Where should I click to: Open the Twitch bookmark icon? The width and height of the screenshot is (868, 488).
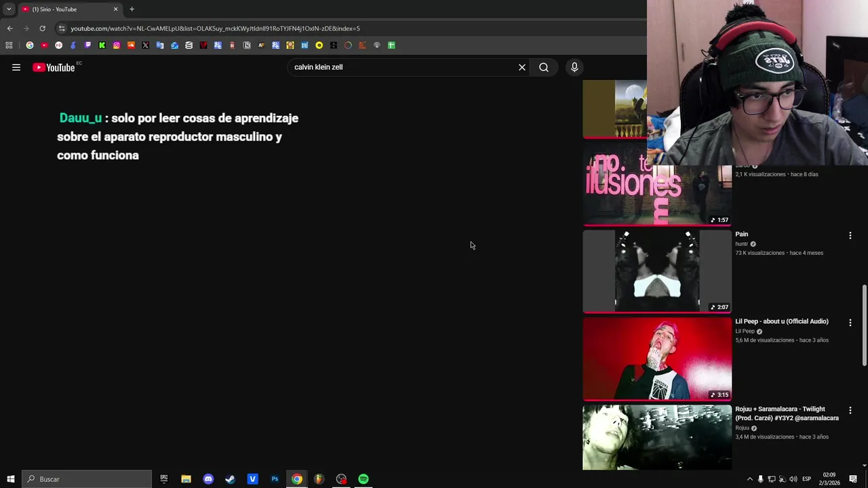click(x=87, y=45)
